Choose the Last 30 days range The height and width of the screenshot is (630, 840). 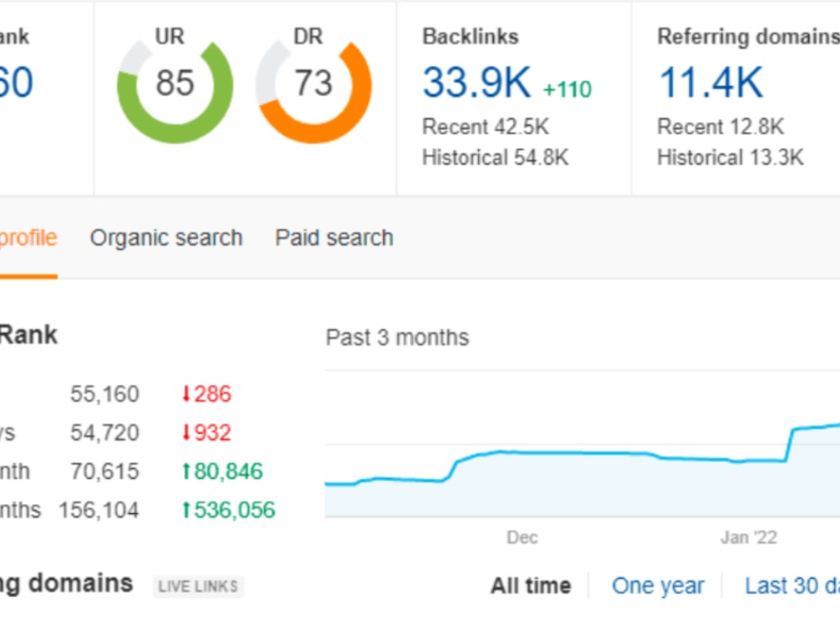792,585
